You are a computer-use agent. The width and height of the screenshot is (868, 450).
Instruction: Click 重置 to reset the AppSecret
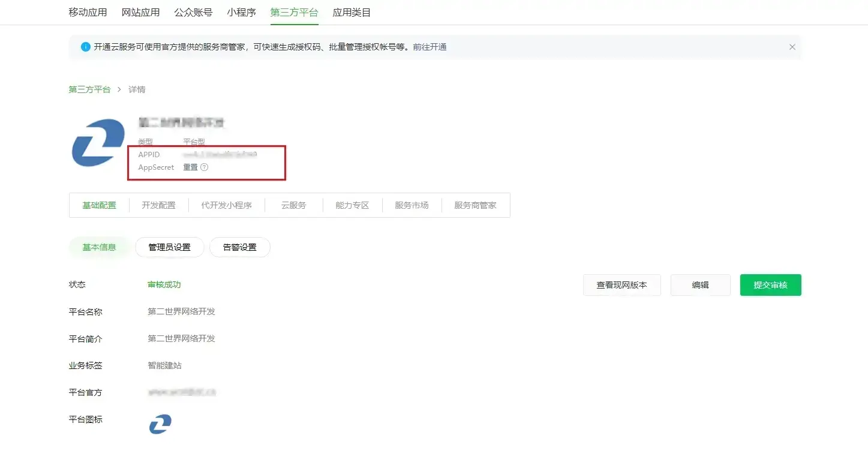point(190,167)
